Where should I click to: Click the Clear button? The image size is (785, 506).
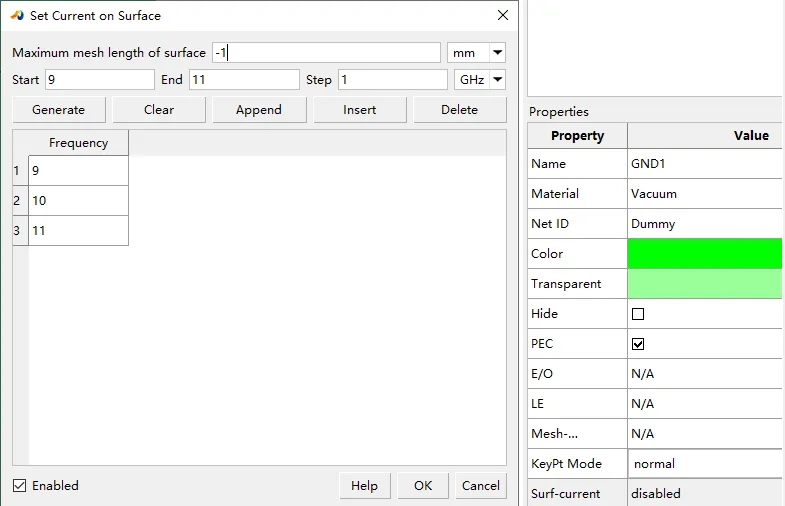[159, 110]
